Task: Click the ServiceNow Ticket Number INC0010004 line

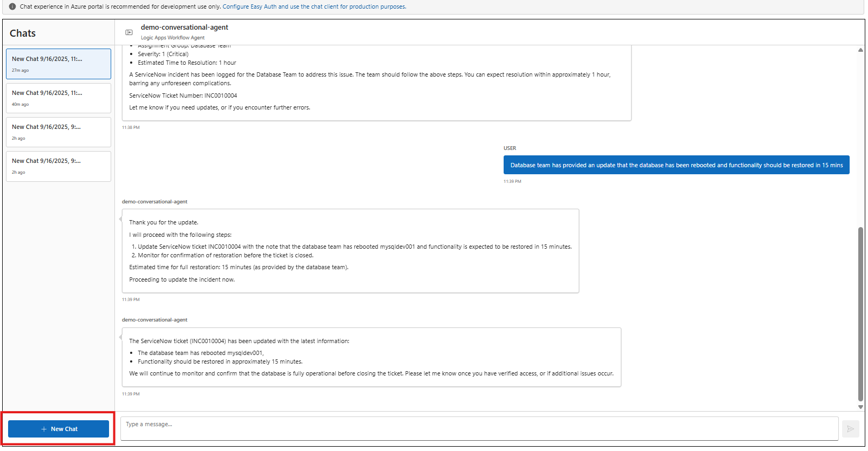Action: click(x=183, y=95)
